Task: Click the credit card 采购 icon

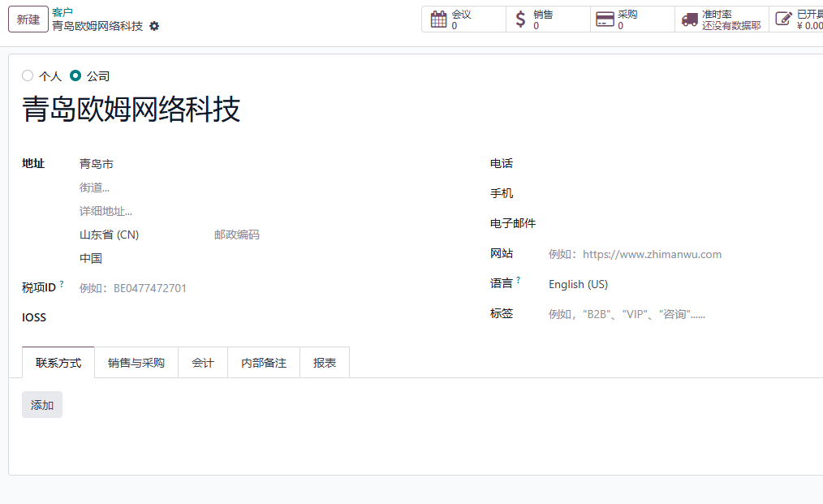Action: pyautogui.click(x=605, y=19)
